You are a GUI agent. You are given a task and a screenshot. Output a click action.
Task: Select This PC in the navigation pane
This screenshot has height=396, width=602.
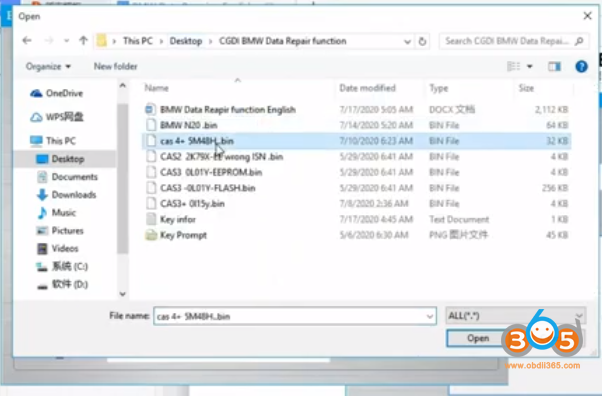[53, 141]
